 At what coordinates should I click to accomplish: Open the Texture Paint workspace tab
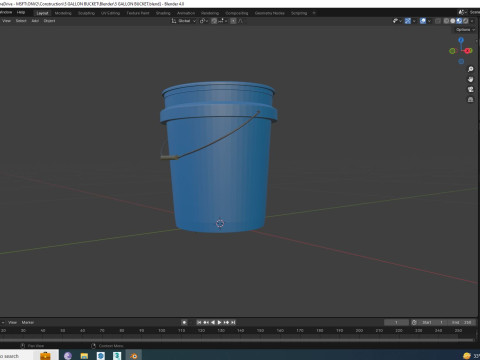(138, 13)
